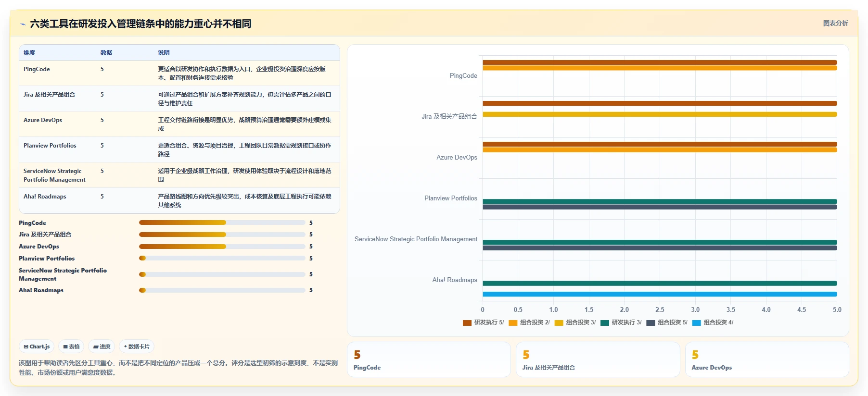
Task: Click the small icon before the panel title
Action: (23, 24)
